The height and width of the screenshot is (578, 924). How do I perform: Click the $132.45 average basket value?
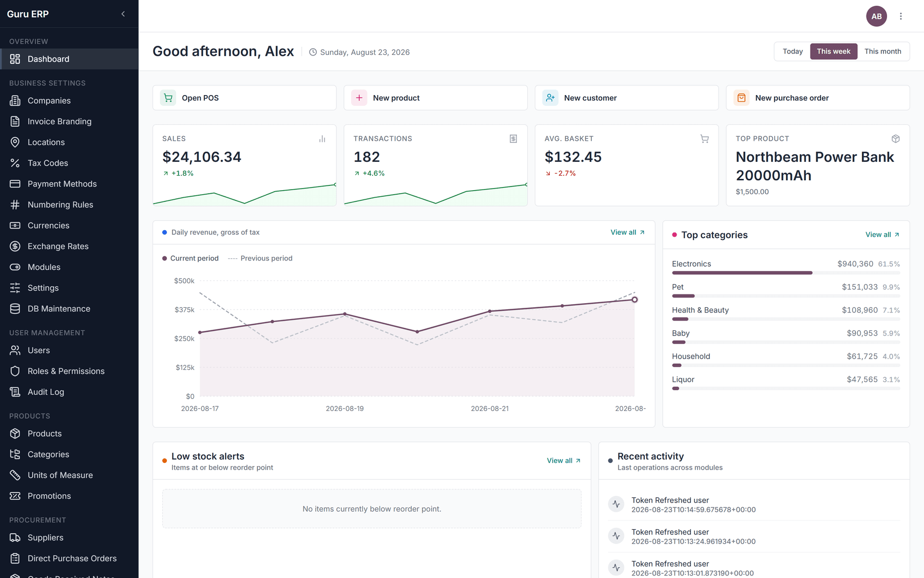(573, 157)
